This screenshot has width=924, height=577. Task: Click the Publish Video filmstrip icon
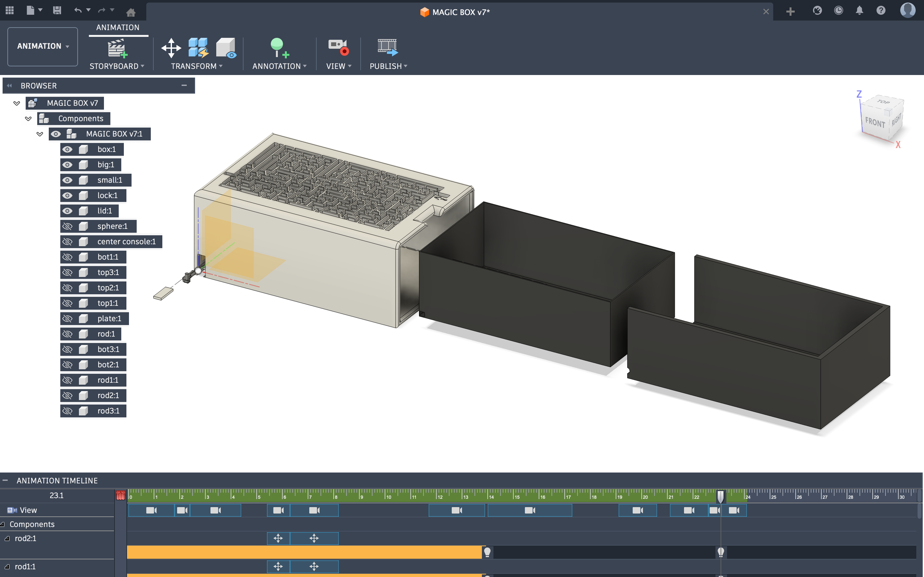[x=388, y=47]
